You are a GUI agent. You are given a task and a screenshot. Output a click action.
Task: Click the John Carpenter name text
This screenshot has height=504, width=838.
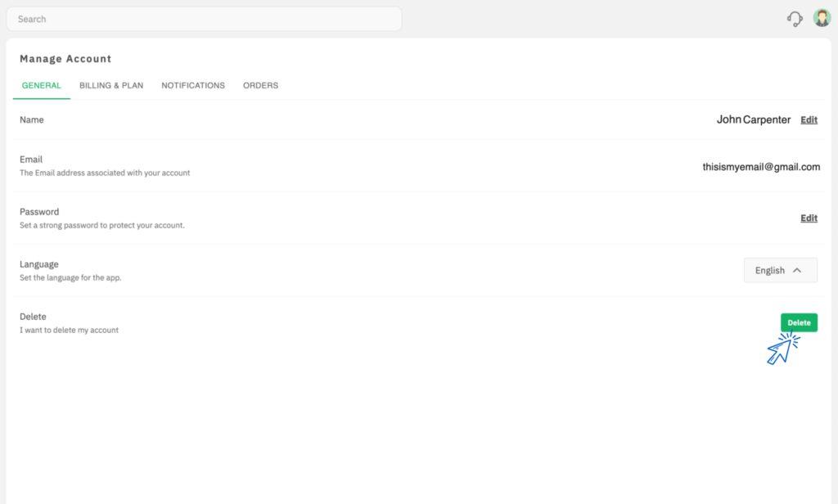753,119
